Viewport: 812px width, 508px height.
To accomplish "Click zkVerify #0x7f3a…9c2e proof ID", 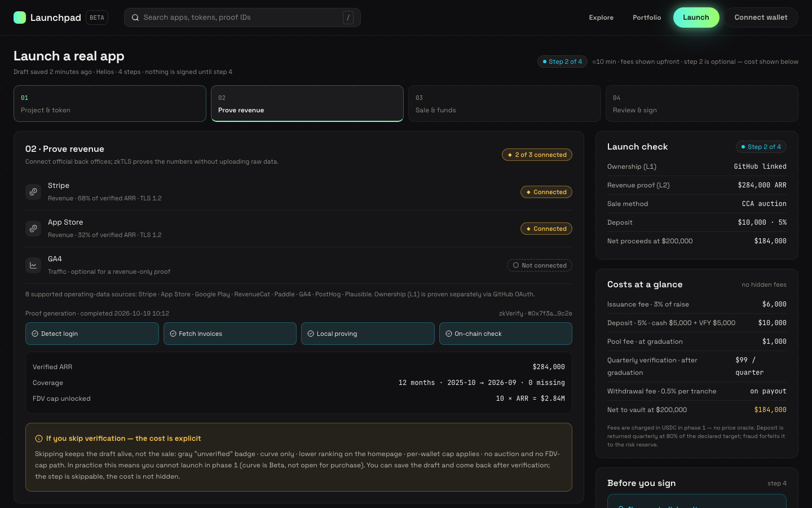I will 536,313.
